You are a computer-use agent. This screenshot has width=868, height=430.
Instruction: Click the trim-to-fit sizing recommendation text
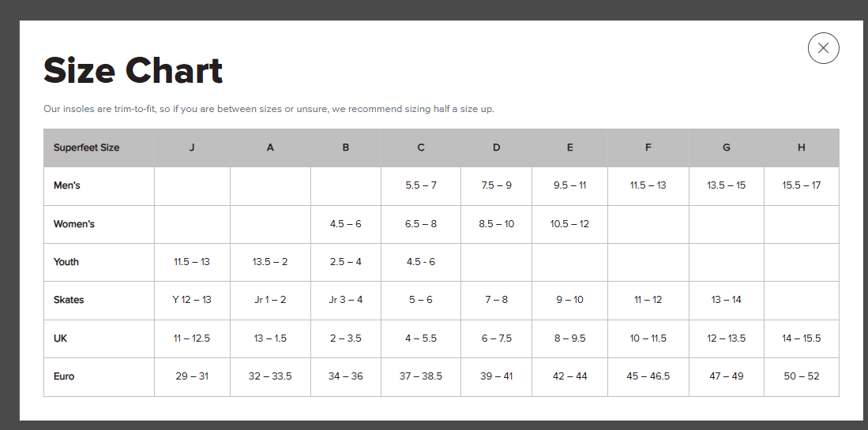(269, 109)
